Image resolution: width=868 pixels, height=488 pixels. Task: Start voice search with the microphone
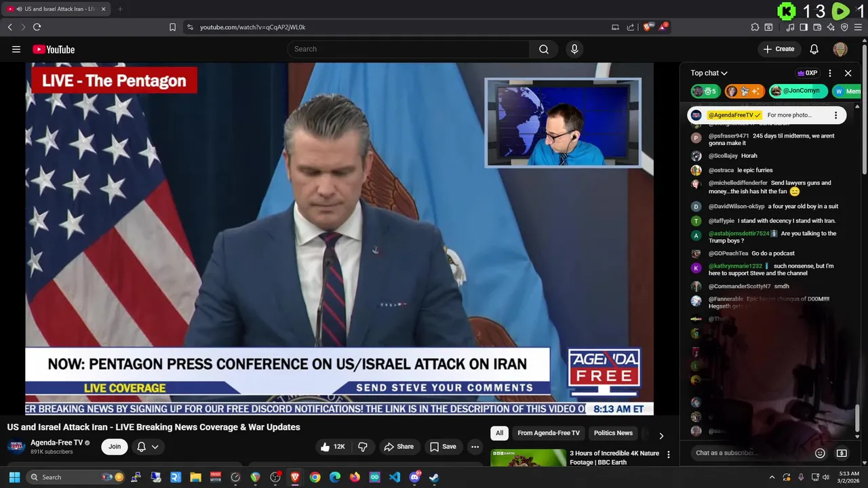pos(574,49)
